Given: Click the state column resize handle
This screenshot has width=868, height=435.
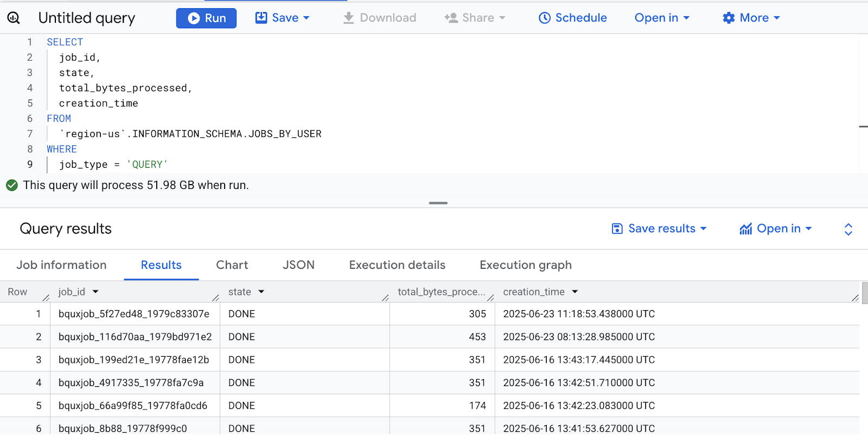Looking at the screenshot, I should click(385, 297).
